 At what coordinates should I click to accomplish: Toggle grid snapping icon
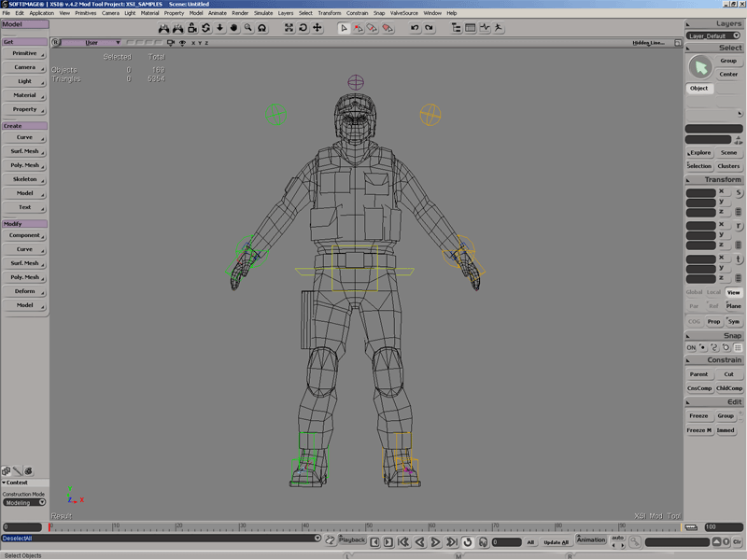tap(738, 347)
